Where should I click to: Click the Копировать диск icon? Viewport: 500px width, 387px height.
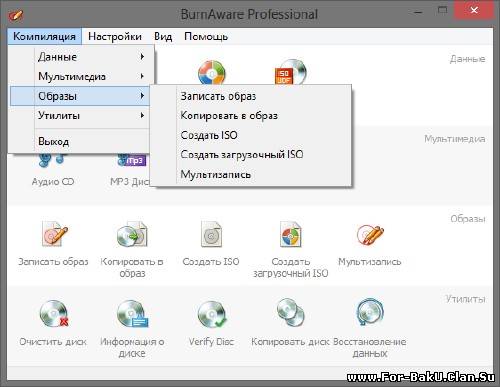290,312
